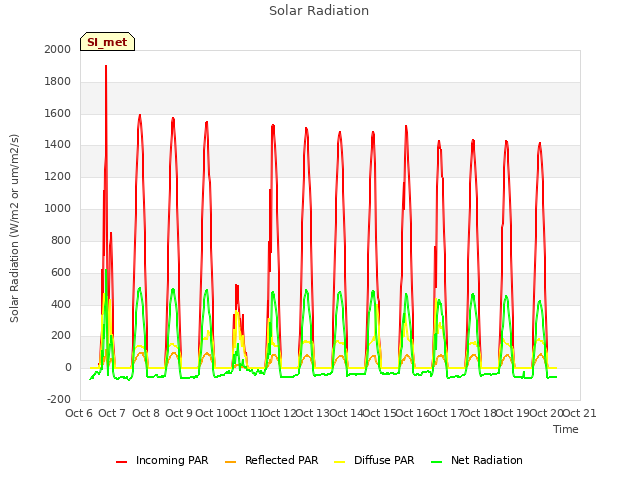
Task: Click the Oct 8 x-axis tick label
Action: point(146,413)
